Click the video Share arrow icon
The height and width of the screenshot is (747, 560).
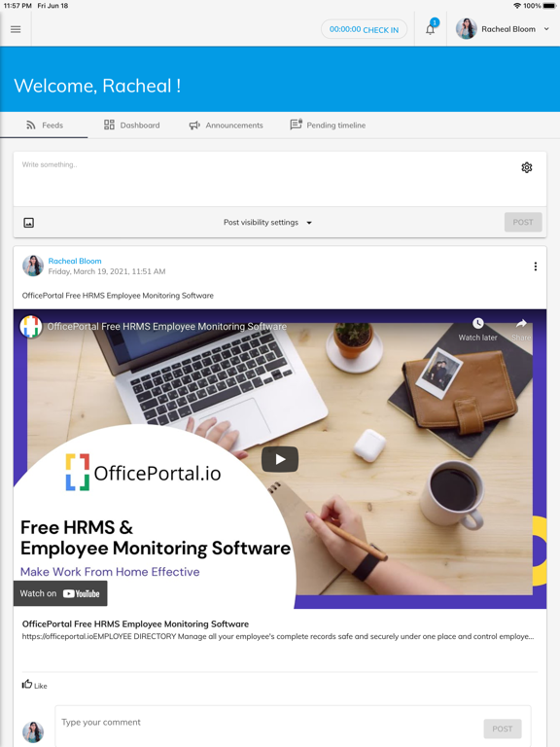pos(521,324)
